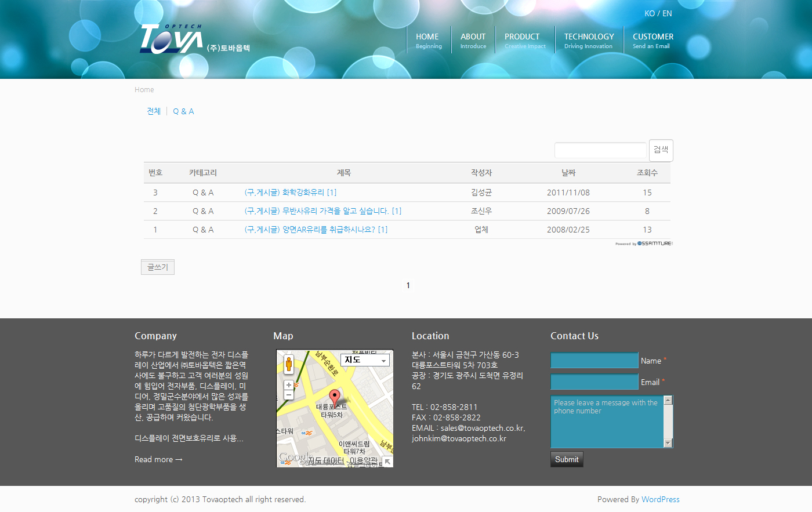
Task: Click the Tova Optech logo
Action: (x=172, y=39)
